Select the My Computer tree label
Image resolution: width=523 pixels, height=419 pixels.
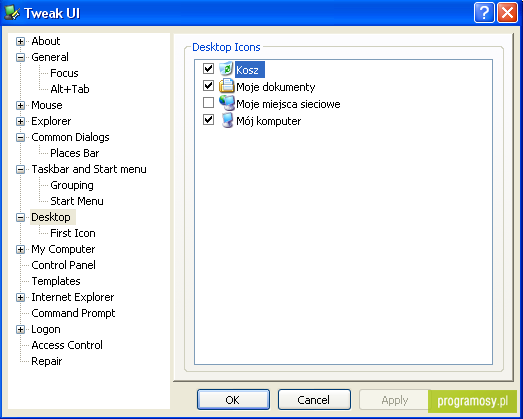(63, 249)
